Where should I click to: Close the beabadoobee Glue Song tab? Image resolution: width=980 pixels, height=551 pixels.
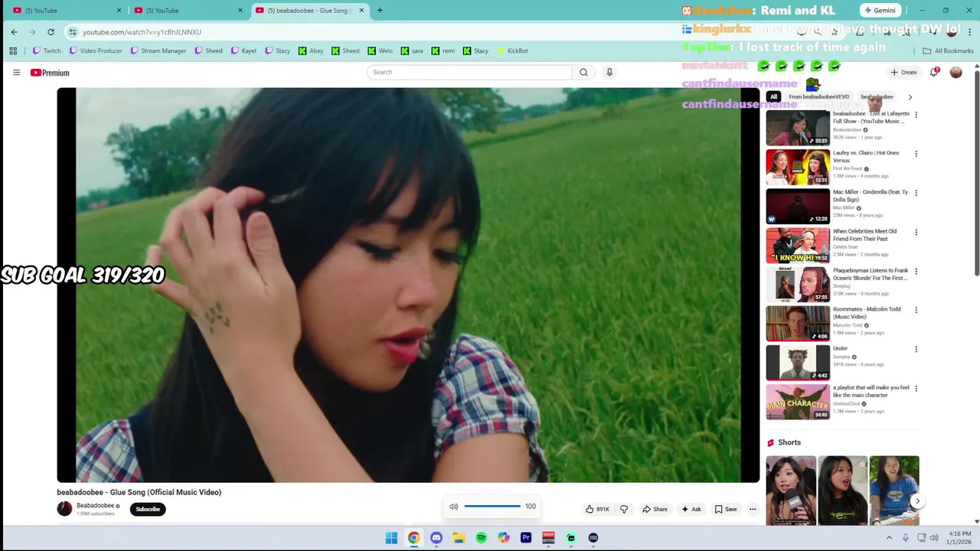coord(360,11)
